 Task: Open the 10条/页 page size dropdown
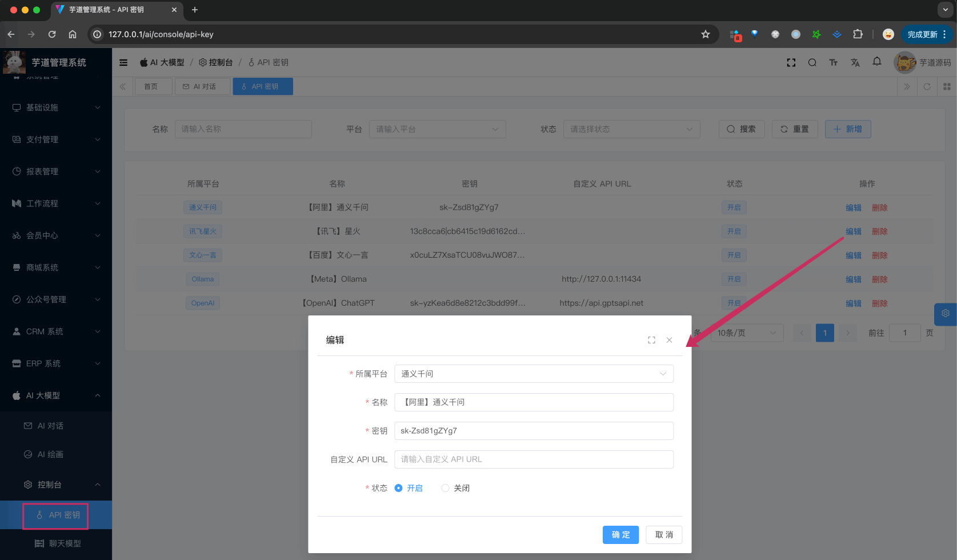[x=747, y=333]
